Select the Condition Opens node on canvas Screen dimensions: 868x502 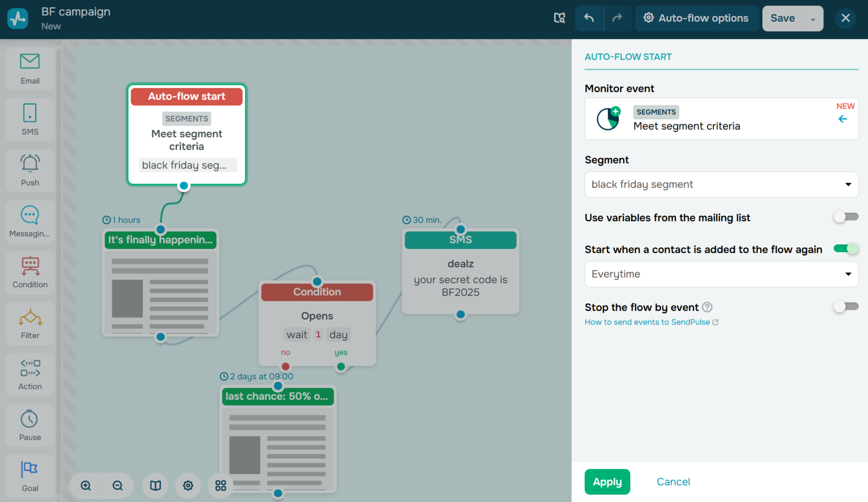tap(317, 316)
